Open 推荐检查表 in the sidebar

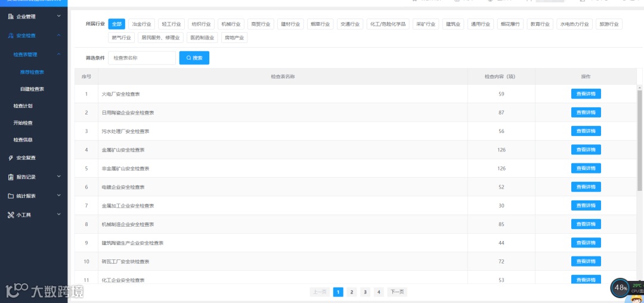point(32,72)
